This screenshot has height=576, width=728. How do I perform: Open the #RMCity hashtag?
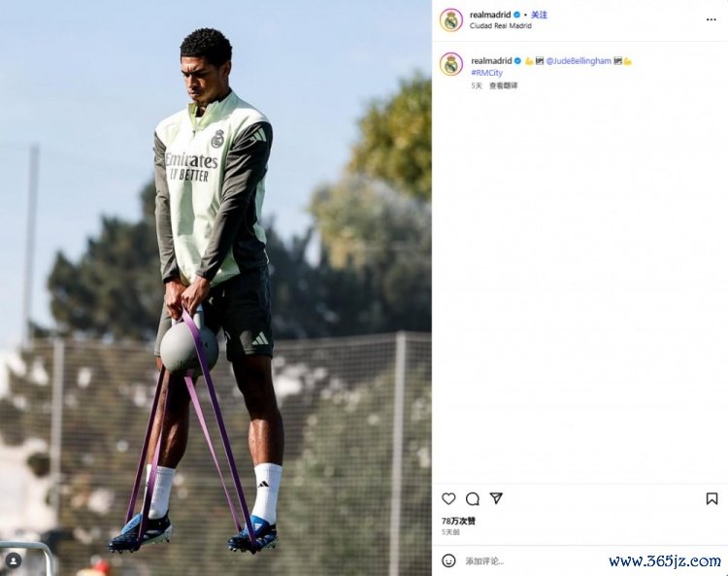click(486, 73)
